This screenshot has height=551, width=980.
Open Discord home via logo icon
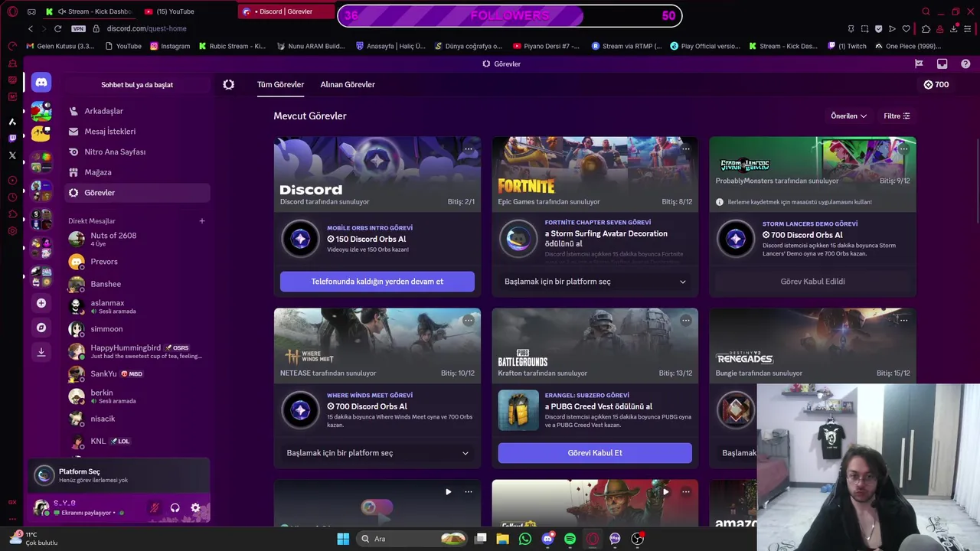pyautogui.click(x=41, y=82)
